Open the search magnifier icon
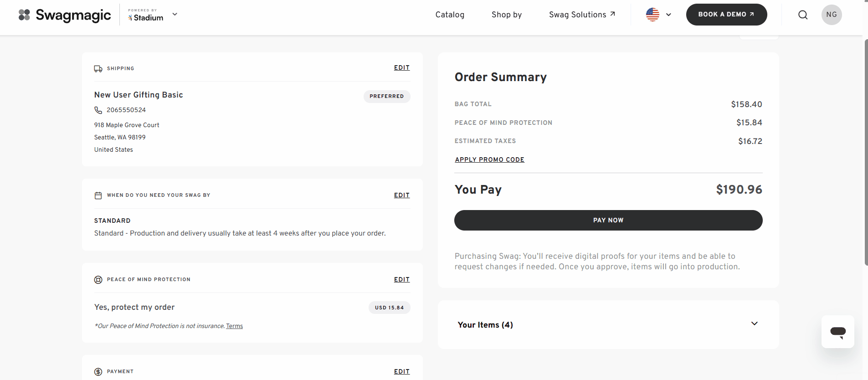Viewport: 868px width, 380px height. click(803, 15)
